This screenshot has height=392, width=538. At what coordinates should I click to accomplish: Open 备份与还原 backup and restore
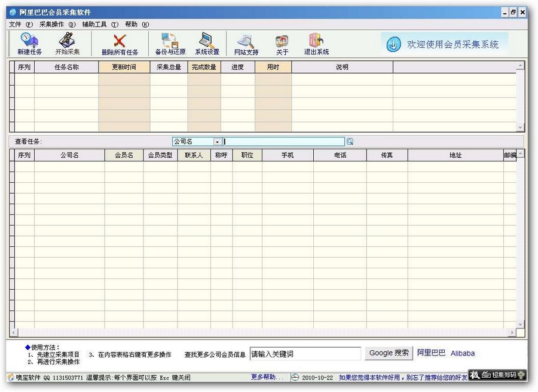pyautogui.click(x=170, y=44)
